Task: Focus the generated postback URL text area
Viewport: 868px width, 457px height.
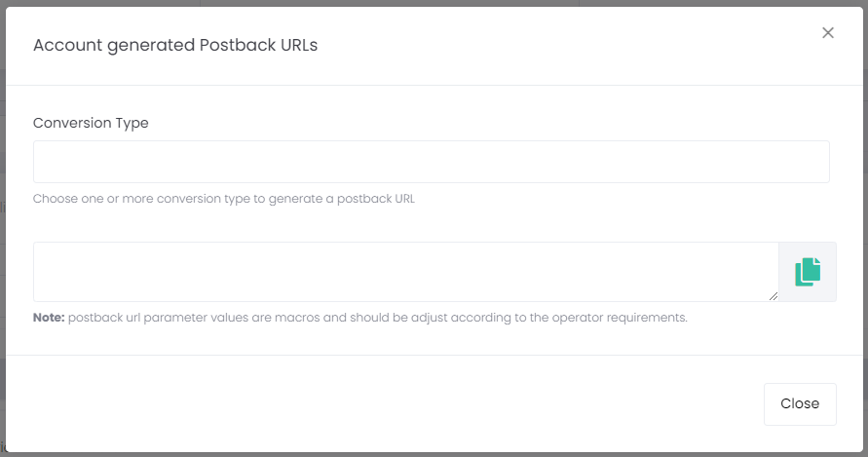Action: tap(406, 272)
